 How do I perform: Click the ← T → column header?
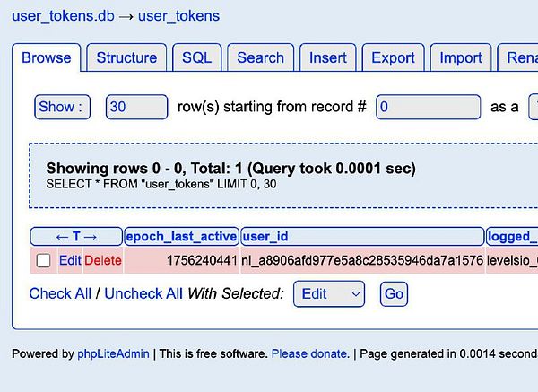click(x=76, y=237)
